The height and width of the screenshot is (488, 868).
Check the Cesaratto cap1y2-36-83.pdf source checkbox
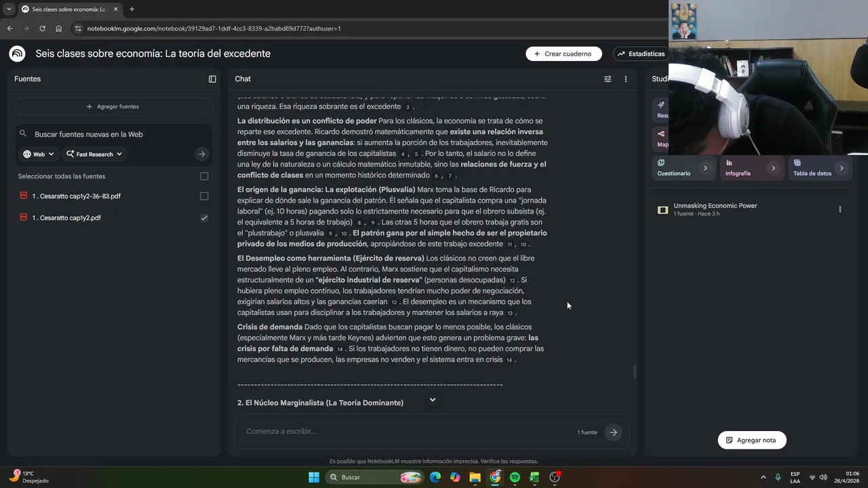coord(204,196)
